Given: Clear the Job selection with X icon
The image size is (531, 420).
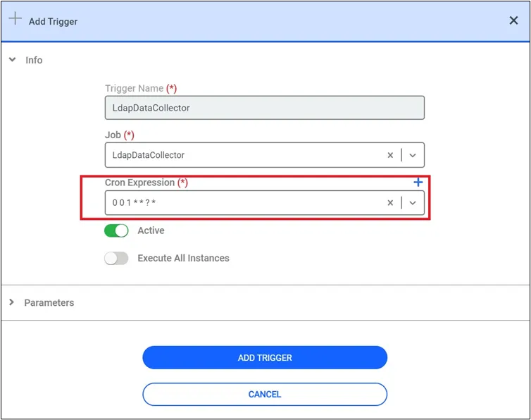Looking at the screenshot, I should click(x=390, y=155).
